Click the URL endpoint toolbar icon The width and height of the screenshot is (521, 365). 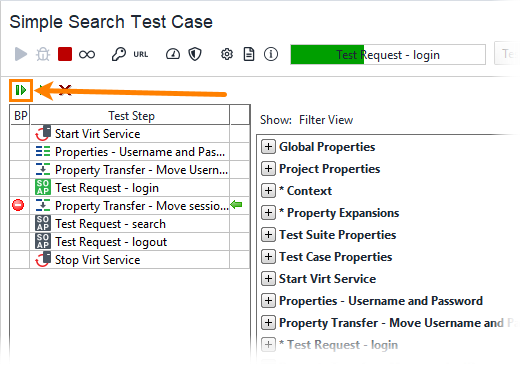pyautogui.click(x=141, y=54)
